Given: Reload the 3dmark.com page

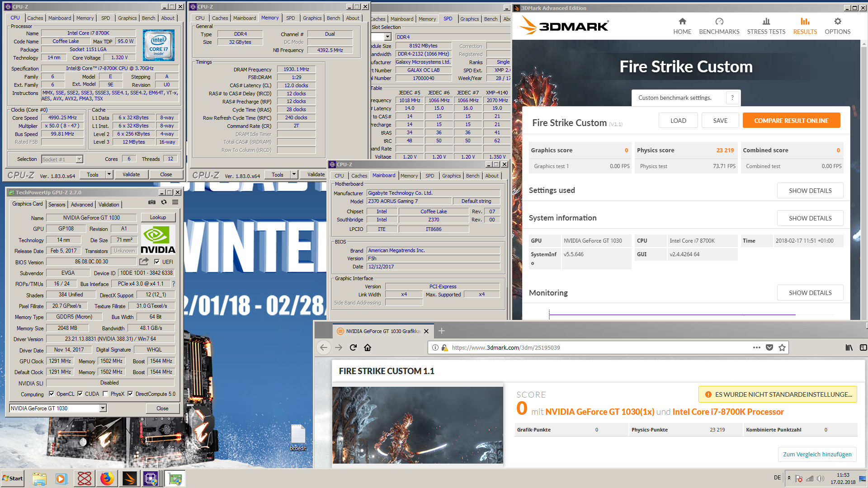Looking at the screenshot, I should pos(353,347).
